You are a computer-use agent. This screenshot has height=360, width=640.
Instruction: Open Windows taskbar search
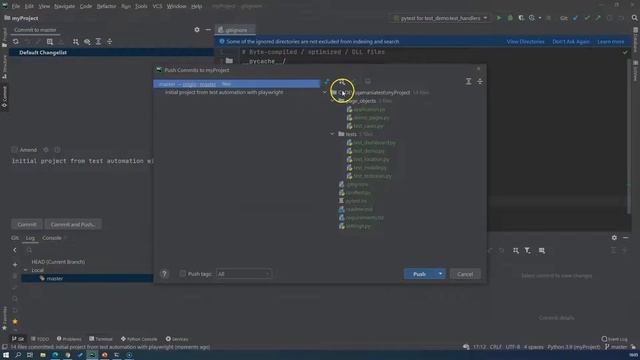tap(18, 355)
